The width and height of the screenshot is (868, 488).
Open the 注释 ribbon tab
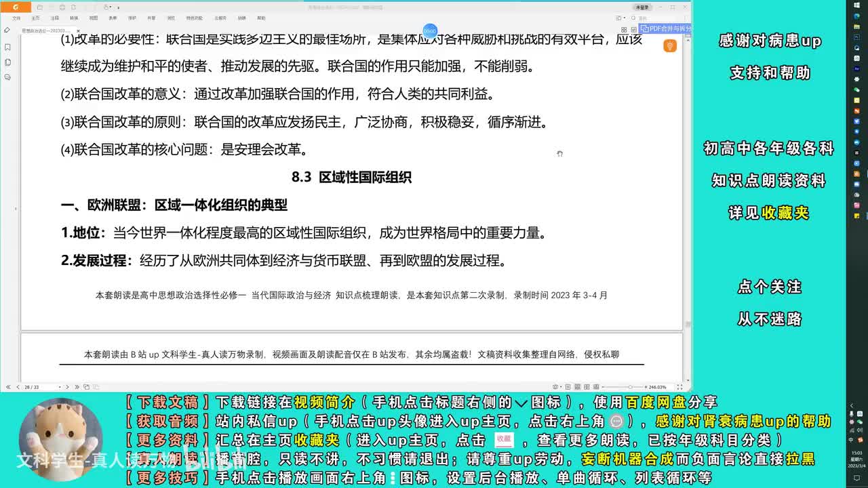(55, 18)
